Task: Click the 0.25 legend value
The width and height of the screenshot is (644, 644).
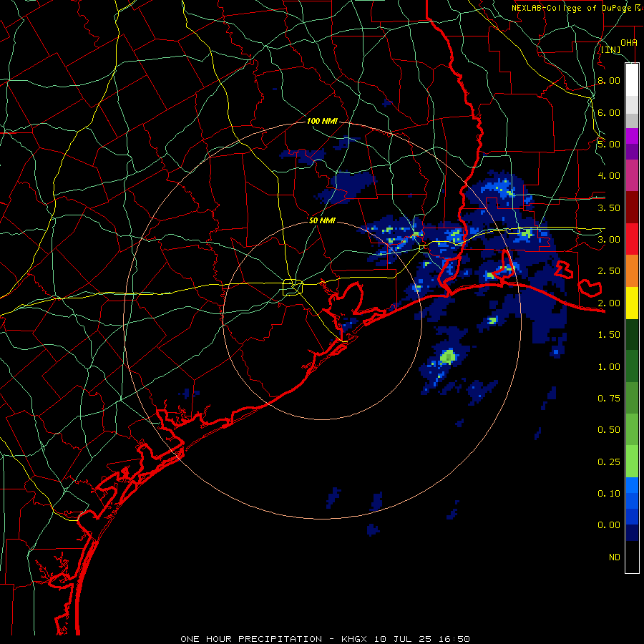Action: coord(609,462)
